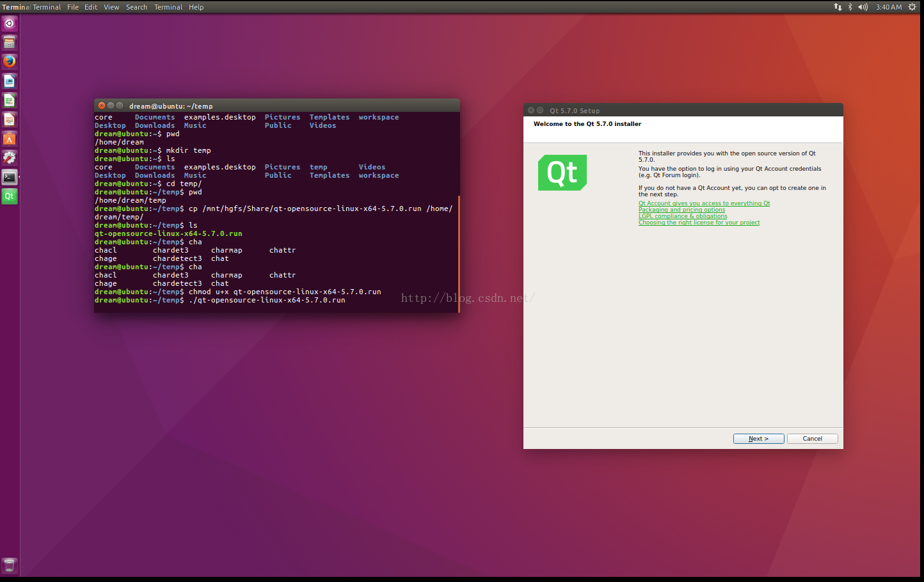
Task: Launch Firefox from the dock
Action: tap(10, 62)
